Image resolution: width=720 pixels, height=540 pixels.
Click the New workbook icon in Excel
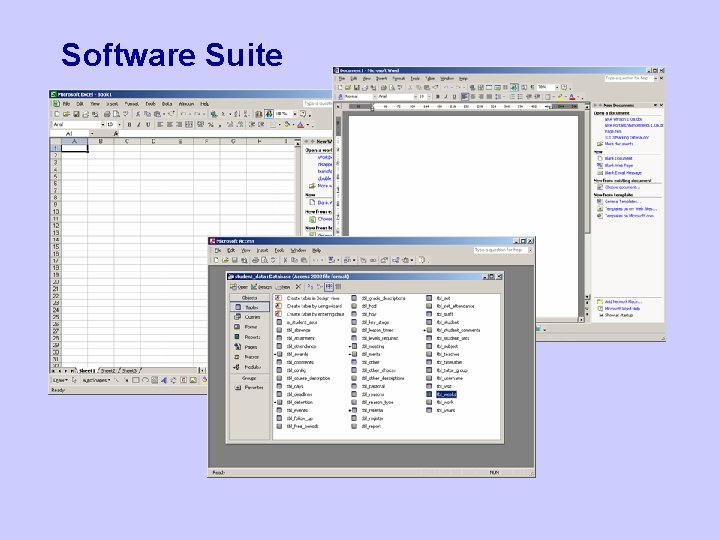57,114
